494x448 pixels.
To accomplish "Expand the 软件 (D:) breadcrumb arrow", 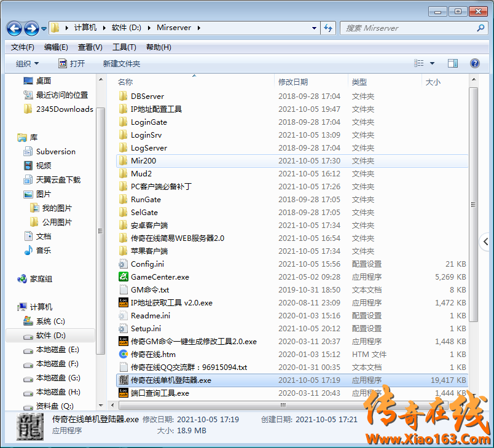I will point(149,28).
